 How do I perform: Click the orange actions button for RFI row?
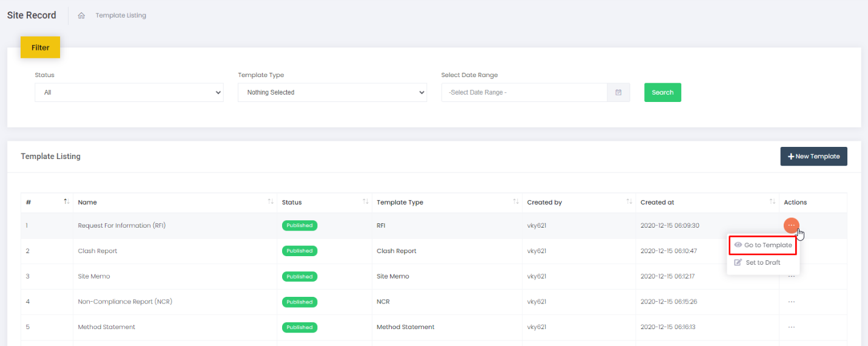click(x=791, y=225)
